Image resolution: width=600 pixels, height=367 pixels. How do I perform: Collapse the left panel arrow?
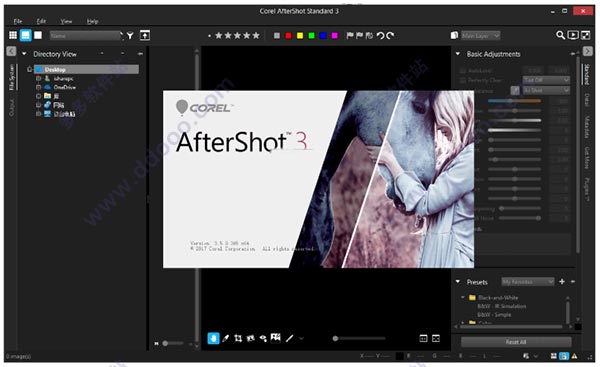pos(11,51)
